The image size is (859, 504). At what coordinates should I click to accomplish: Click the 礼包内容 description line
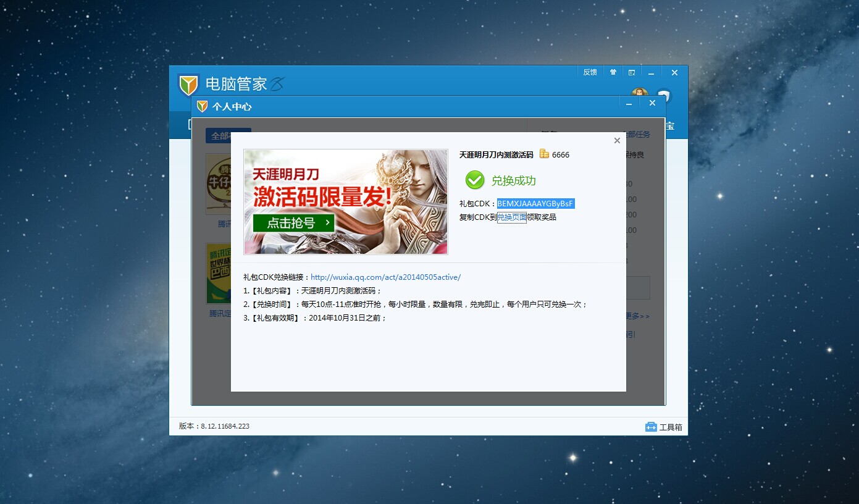click(x=313, y=291)
